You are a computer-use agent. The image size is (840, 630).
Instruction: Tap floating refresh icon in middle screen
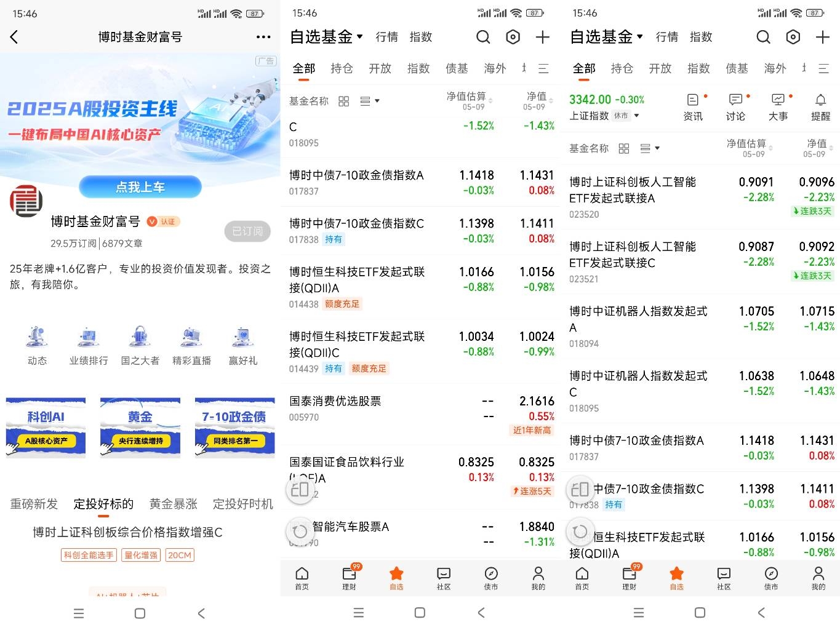300,530
